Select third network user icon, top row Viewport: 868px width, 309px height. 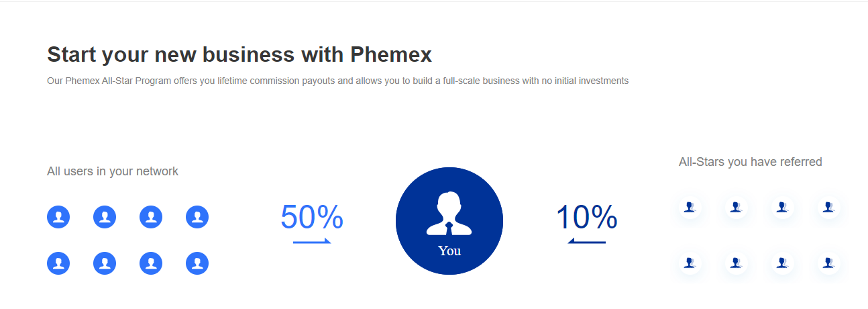[151, 217]
